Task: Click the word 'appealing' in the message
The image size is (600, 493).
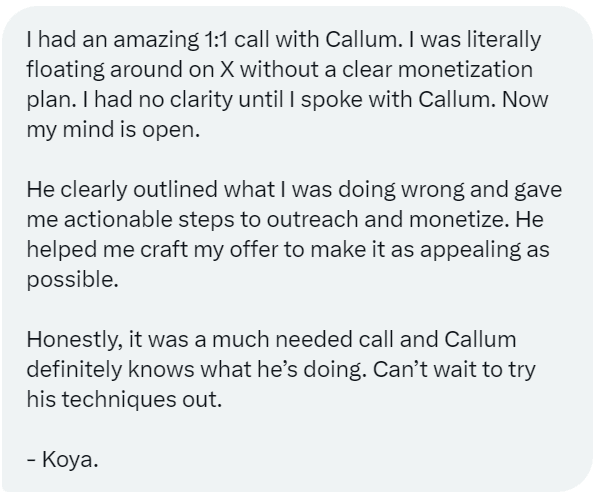Action: click(x=470, y=251)
